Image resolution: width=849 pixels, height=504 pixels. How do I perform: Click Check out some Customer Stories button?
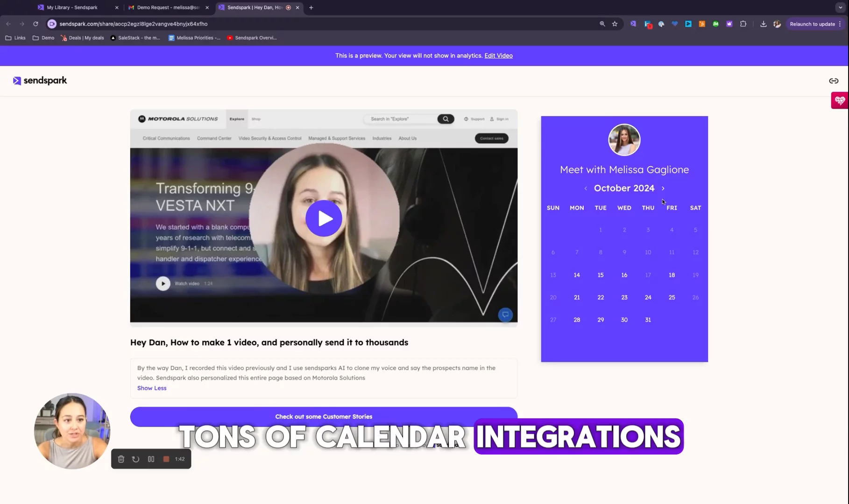click(324, 416)
